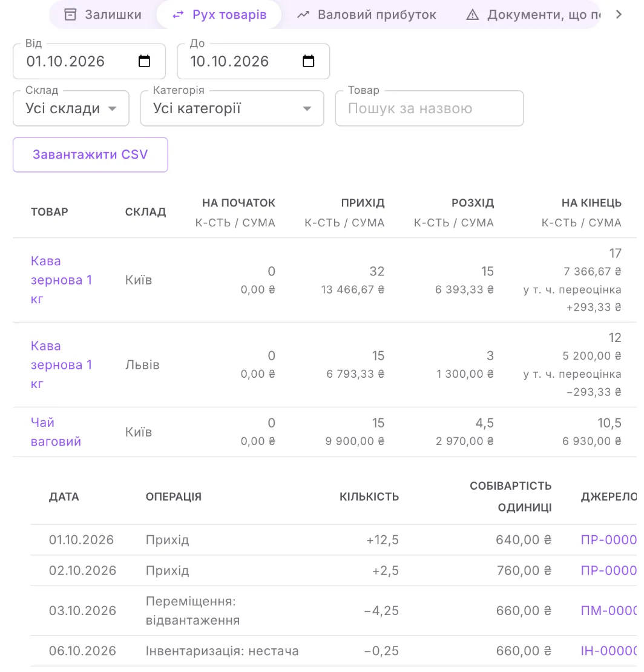644x672 pixels.
Task: Edit the Від date field
Action: point(89,61)
